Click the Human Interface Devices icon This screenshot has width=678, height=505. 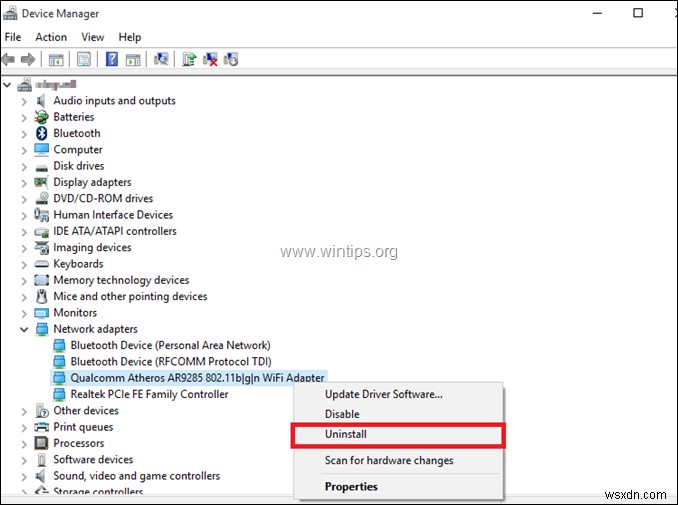coord(42,214)
